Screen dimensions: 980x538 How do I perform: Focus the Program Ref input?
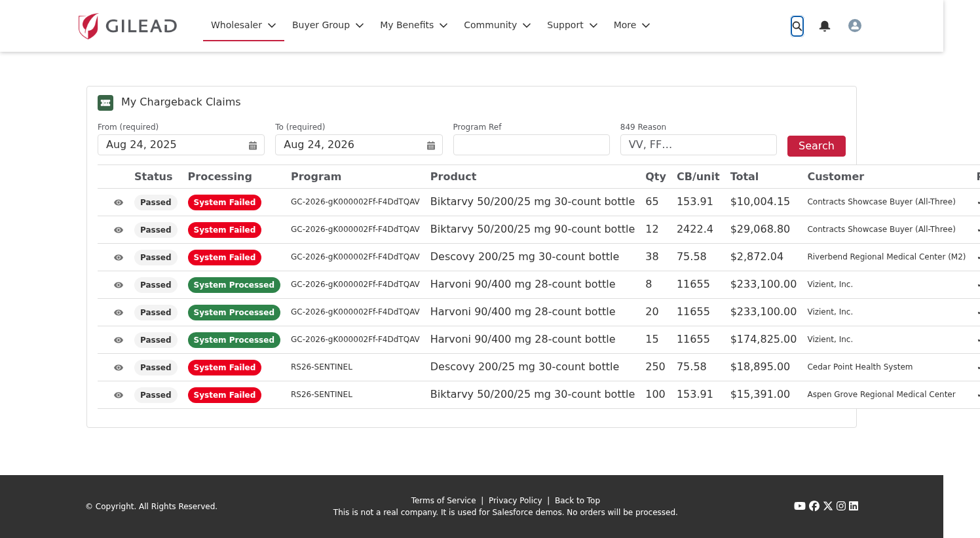(x=531, y=145)
